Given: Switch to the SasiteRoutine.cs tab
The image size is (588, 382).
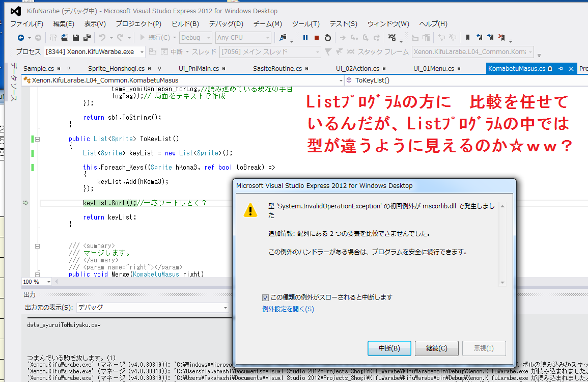Looking at the screenshot, I should (x=277, y=69).
